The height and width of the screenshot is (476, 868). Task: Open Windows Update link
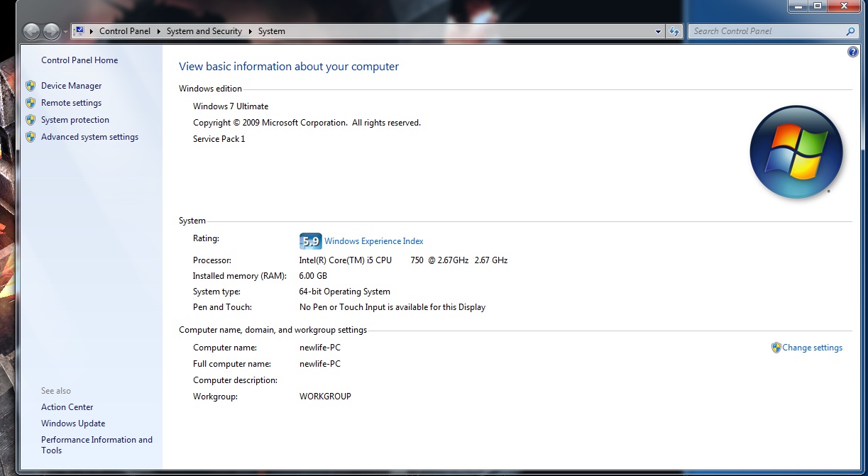click(73, 424)
